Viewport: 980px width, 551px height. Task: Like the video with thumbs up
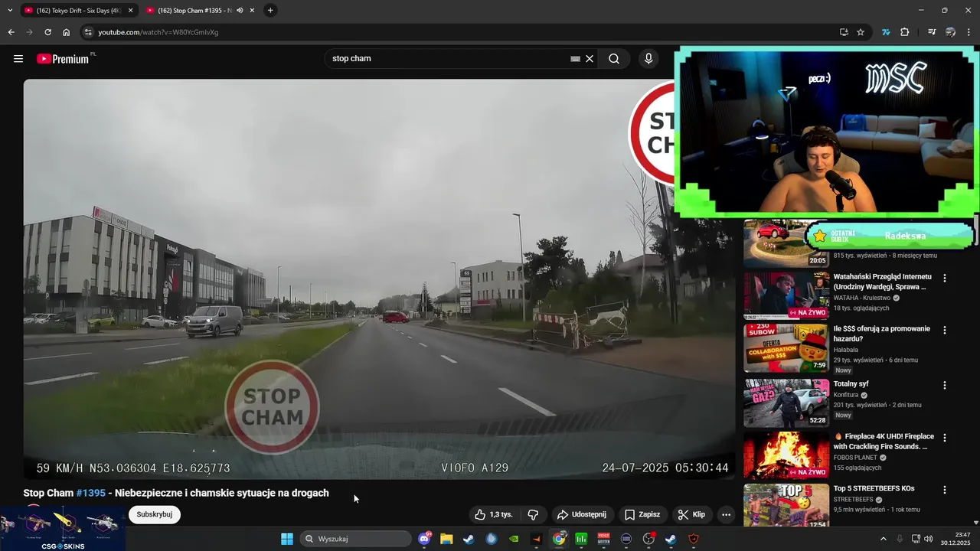coord(494,514)
